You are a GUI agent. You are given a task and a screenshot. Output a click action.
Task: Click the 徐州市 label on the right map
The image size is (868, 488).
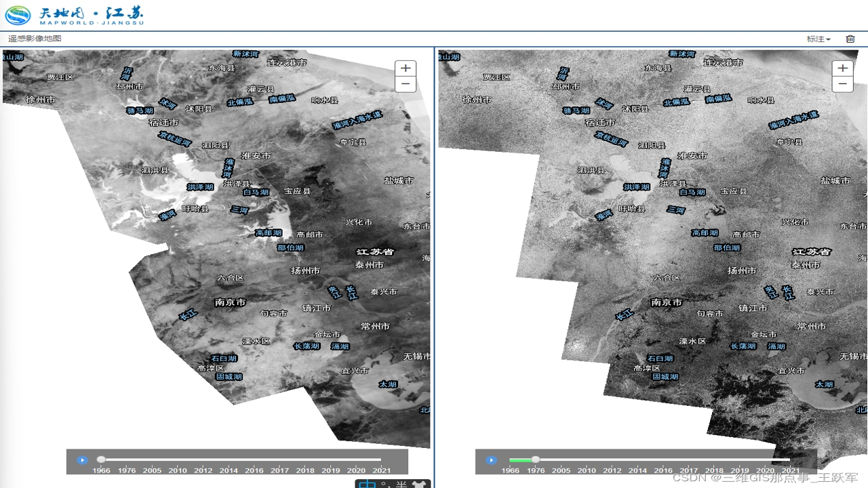coord(477,100)
